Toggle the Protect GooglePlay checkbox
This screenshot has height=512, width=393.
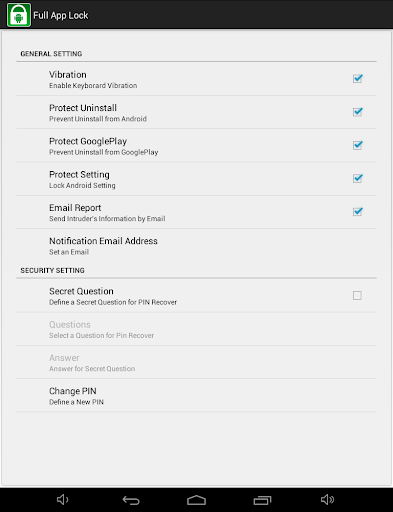point(357,145)
